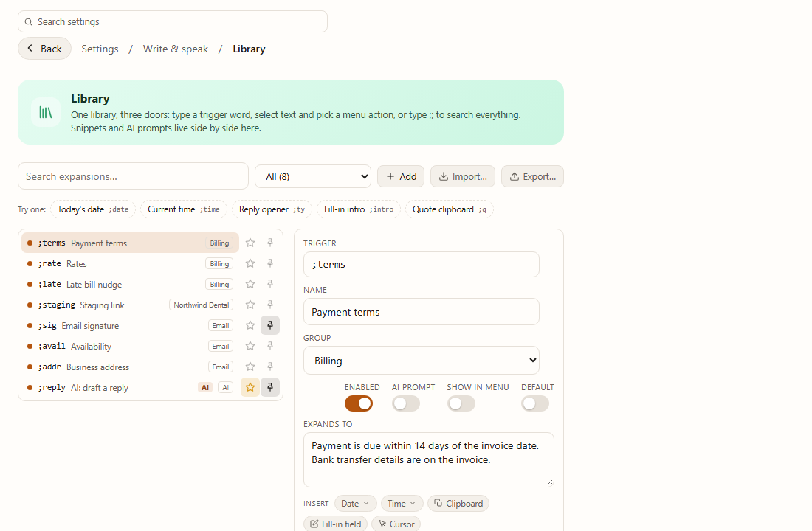Pin the ;rate Rates snippet
Screen dimensions: 812x531
tap(269, 263)
